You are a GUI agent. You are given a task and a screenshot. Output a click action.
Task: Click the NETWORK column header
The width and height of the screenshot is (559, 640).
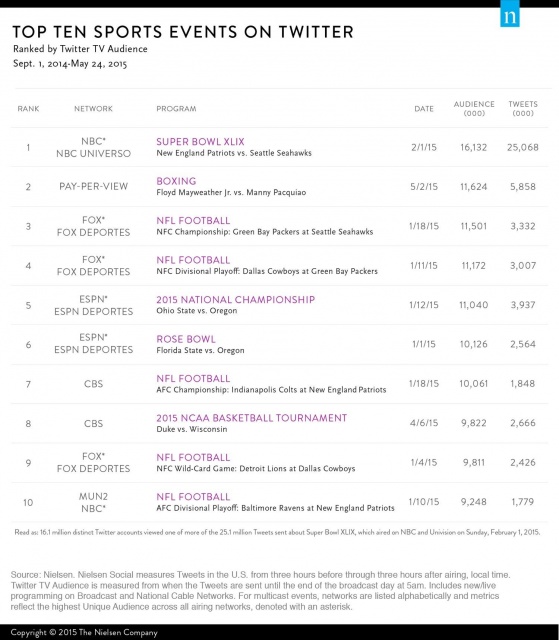(93, 109)
